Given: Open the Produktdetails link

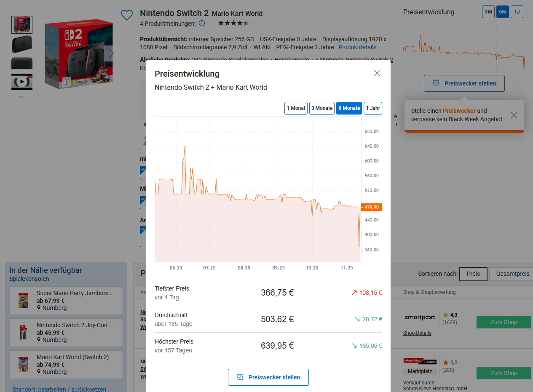Looking at the screenshot, I should 357,47.
